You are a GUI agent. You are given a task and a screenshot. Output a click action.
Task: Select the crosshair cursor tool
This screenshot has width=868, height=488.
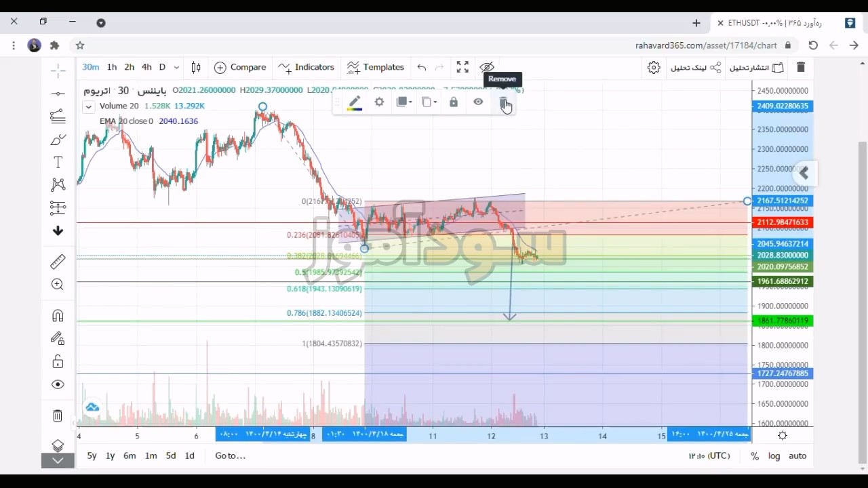coord(58,70)
